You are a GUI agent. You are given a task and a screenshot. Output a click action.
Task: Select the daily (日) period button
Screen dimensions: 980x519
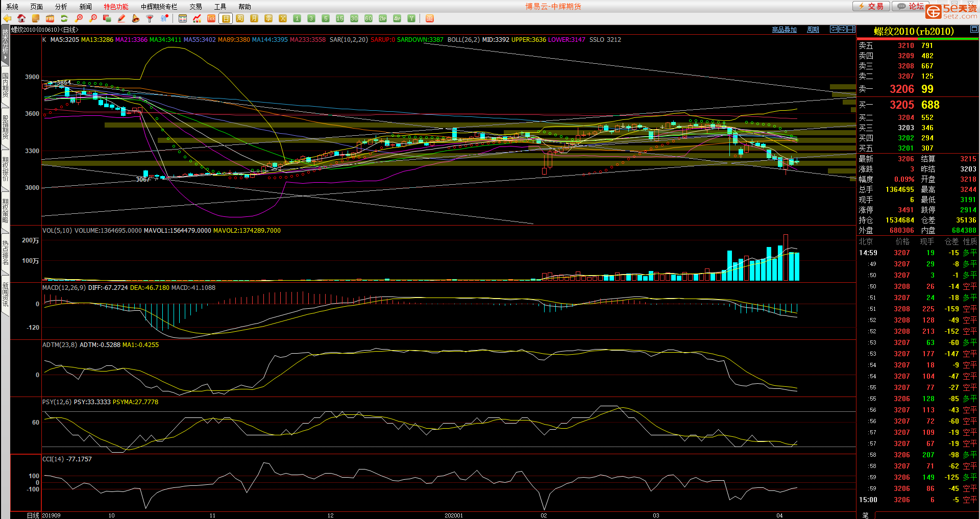(226, 18)
